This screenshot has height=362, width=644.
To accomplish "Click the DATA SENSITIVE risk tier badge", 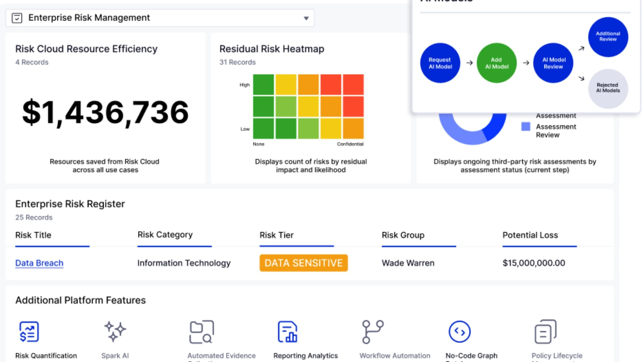I will pyautogui.click(x=303, y=263).
